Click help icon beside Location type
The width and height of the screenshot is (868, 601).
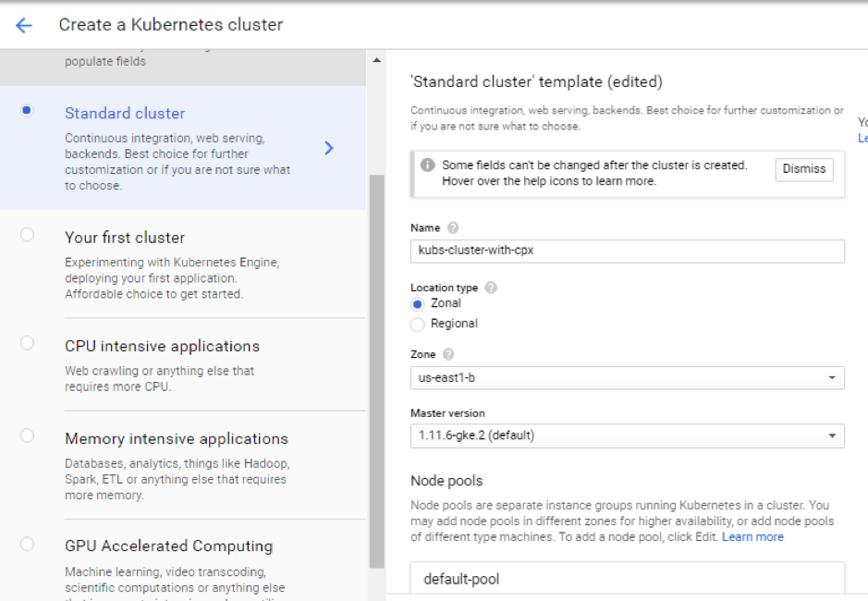click(x=491, y=288)
